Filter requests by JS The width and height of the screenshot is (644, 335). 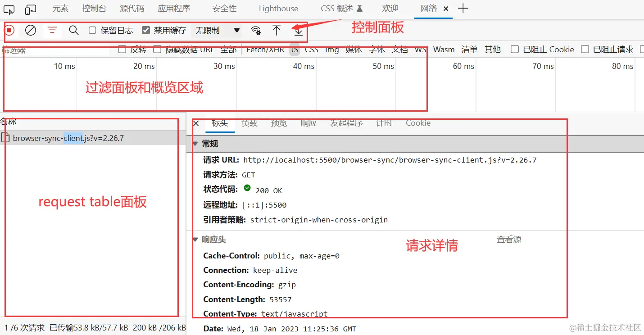tap(294, 50)
